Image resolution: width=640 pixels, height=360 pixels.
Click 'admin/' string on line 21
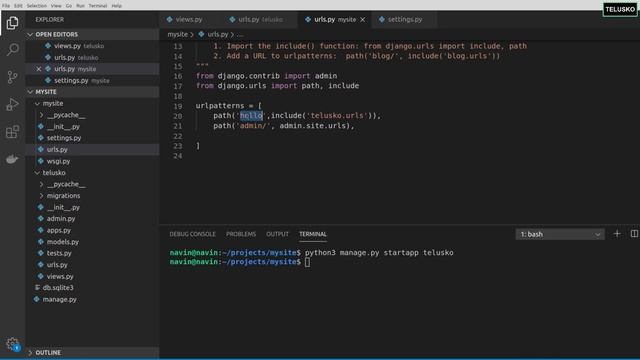(253, 126)
